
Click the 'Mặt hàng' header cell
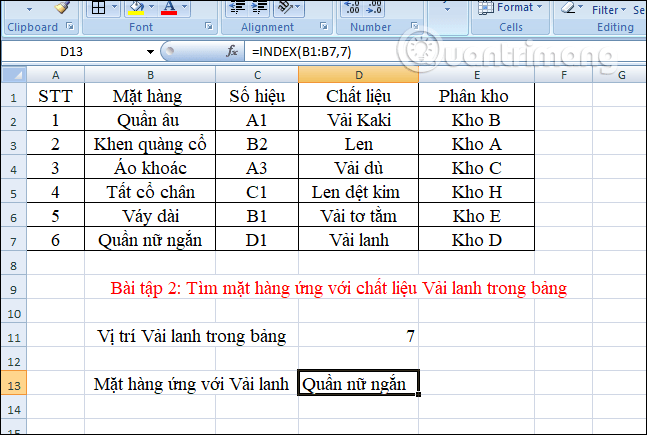[150, 96]
